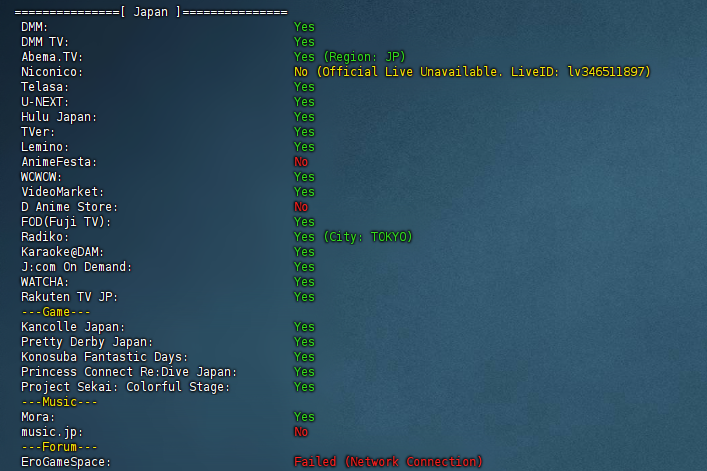Click the 'J:com On Demand:' label
Screen dimensions: 707x471
[76, 267]
